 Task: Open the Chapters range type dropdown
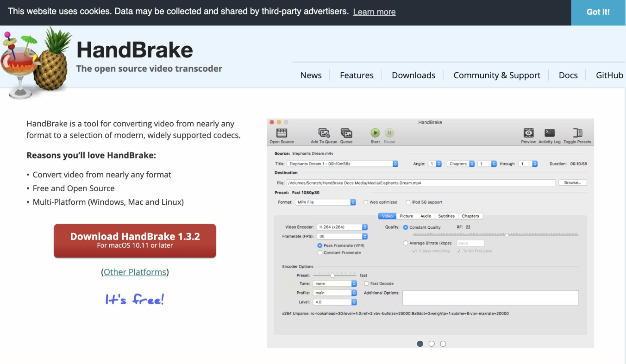pos(461,164)
